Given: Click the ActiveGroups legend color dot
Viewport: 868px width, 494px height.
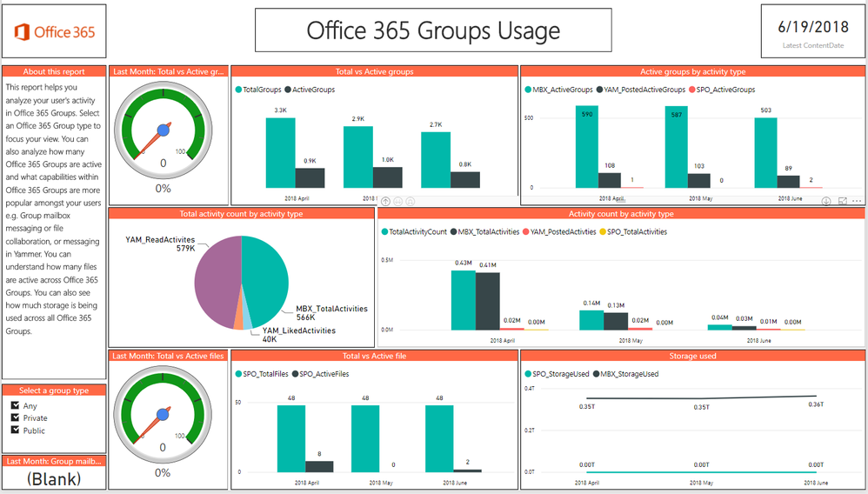Looking at the screenshot, I should pyautogui.click(x=288, y=90).
